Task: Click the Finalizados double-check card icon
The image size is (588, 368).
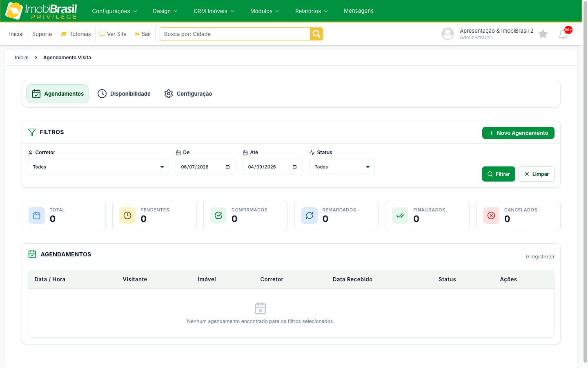Action: [400, 215]
